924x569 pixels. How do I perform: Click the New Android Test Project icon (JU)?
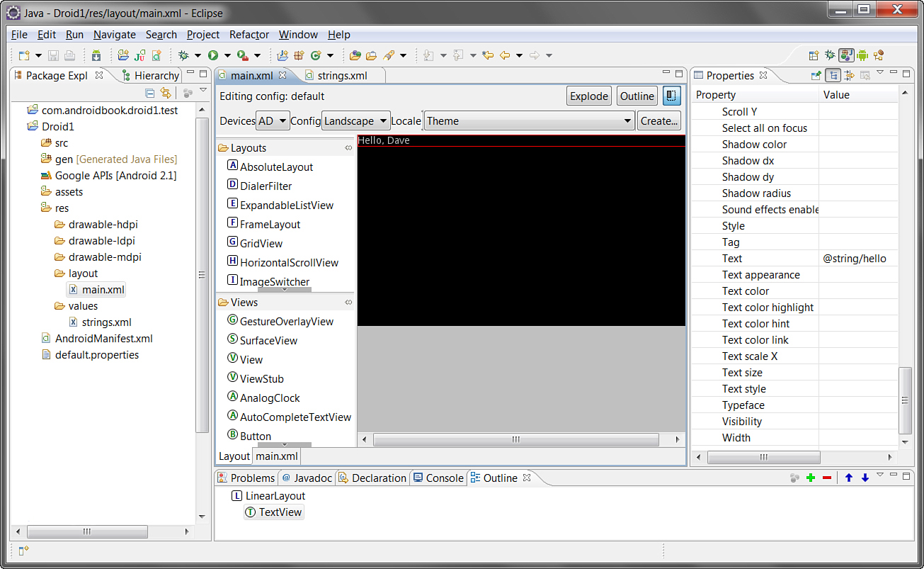point(140,55)
